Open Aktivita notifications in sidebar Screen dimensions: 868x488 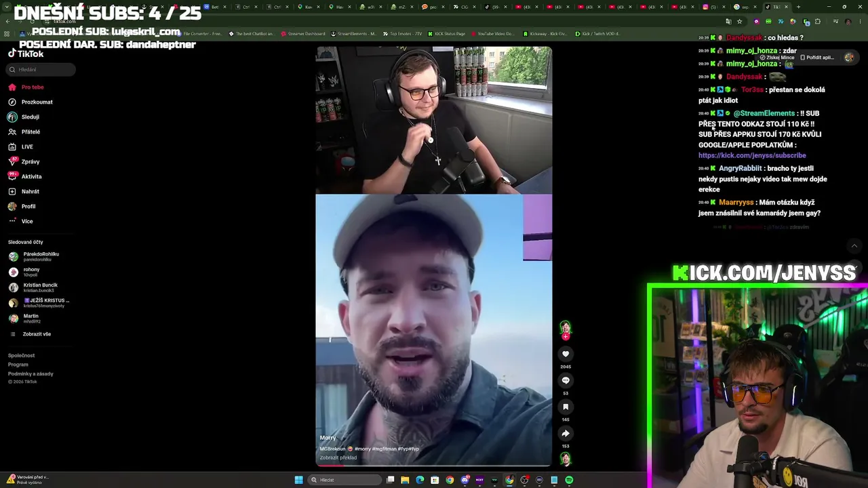[x=25, y=176]
